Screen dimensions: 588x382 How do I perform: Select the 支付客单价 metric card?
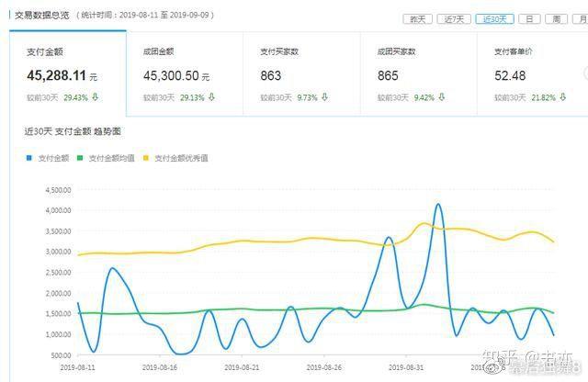coord(535,73)
